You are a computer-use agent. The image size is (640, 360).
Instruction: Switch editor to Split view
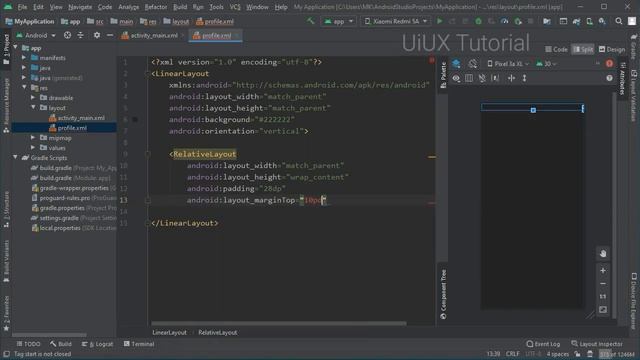pos(583,49)
